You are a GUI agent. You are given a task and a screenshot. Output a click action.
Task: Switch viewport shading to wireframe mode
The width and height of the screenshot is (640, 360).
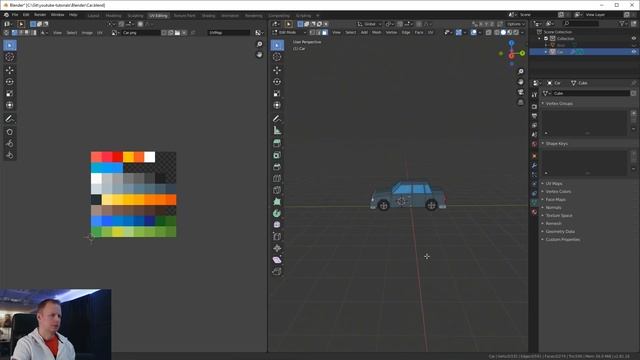497,32
